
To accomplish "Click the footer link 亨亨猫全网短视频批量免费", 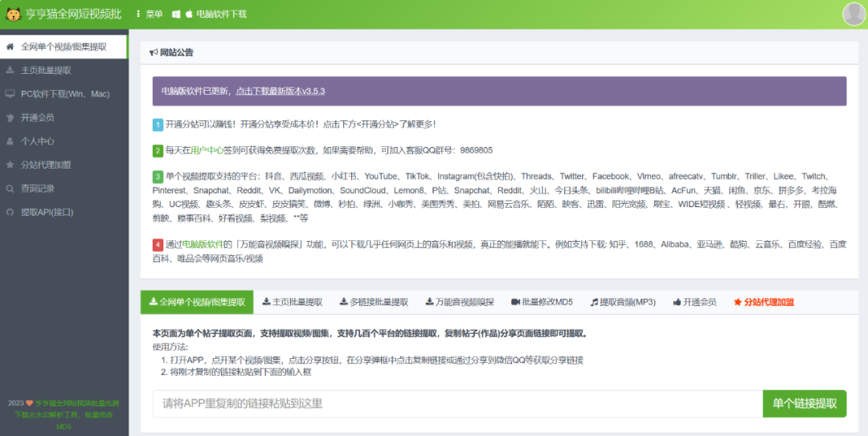I will 77,403.
